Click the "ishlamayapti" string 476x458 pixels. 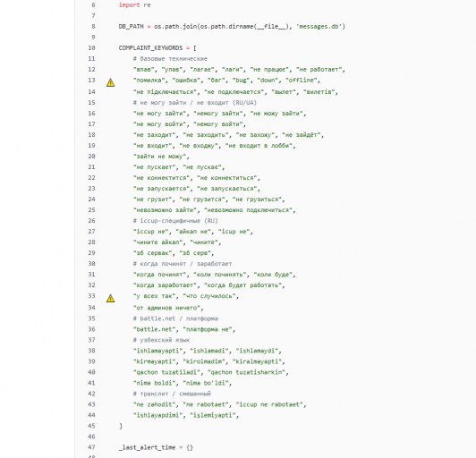coord(157,351)
